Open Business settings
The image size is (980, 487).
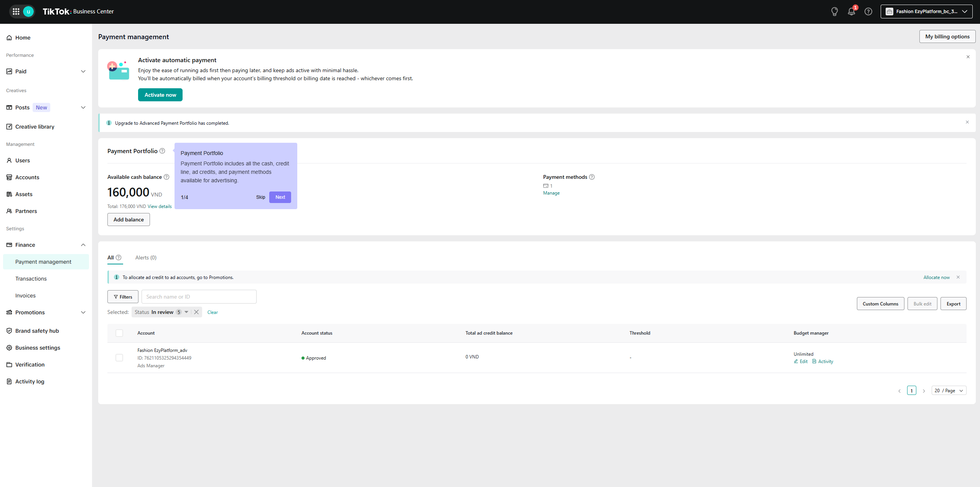(46, 348)
